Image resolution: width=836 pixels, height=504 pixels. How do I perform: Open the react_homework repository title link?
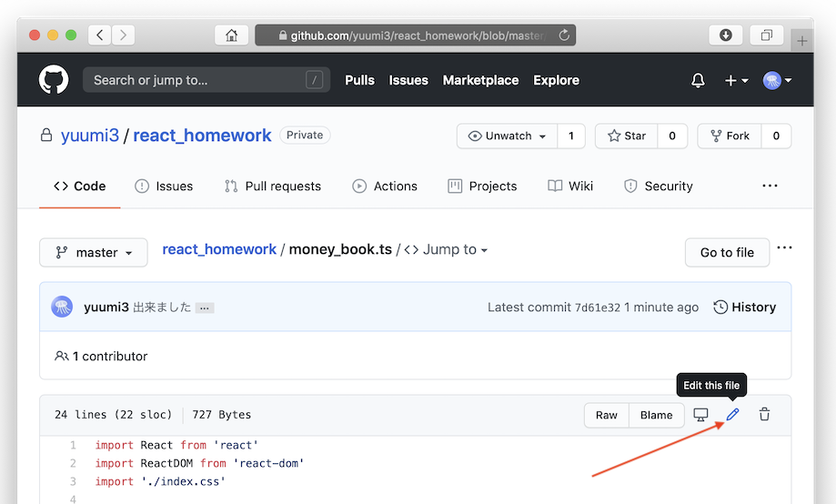pos(202,136)
